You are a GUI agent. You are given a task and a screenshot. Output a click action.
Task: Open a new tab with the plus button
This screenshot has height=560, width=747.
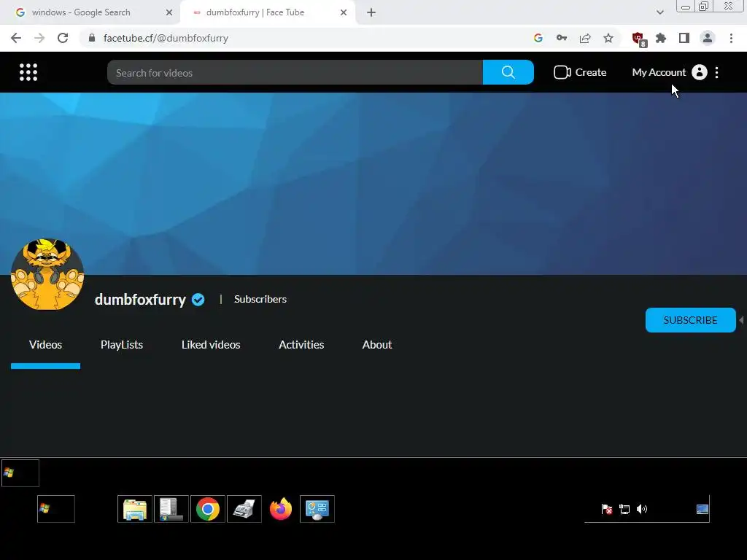pyautogui.click(x=371, y=12)
